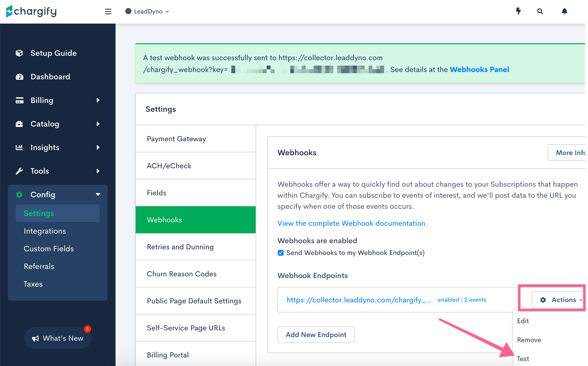Viewport: 588px width, 366px height.
Task: Collapse the Config section
Action: click(x=98, y=194)
